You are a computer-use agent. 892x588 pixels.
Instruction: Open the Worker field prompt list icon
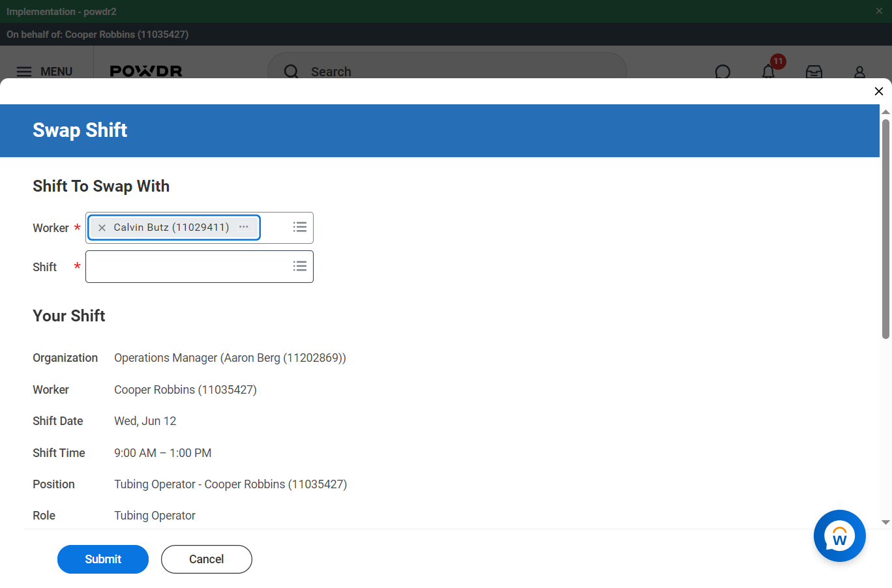point(300,227)
